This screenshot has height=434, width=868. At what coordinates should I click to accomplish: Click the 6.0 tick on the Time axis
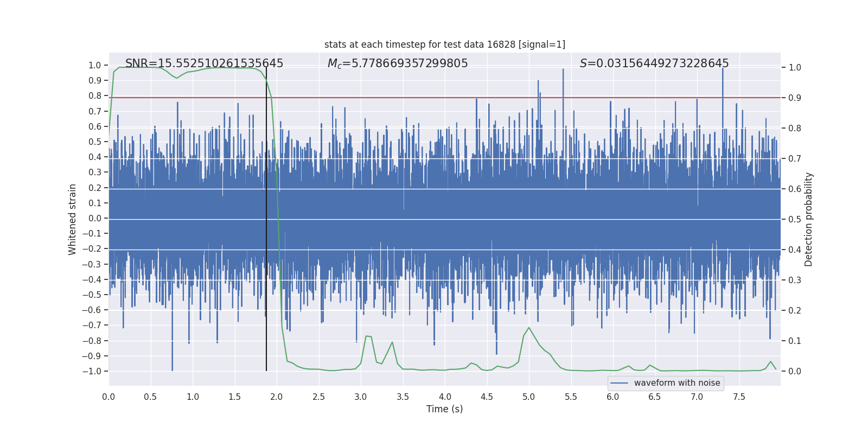click(613, 397)
